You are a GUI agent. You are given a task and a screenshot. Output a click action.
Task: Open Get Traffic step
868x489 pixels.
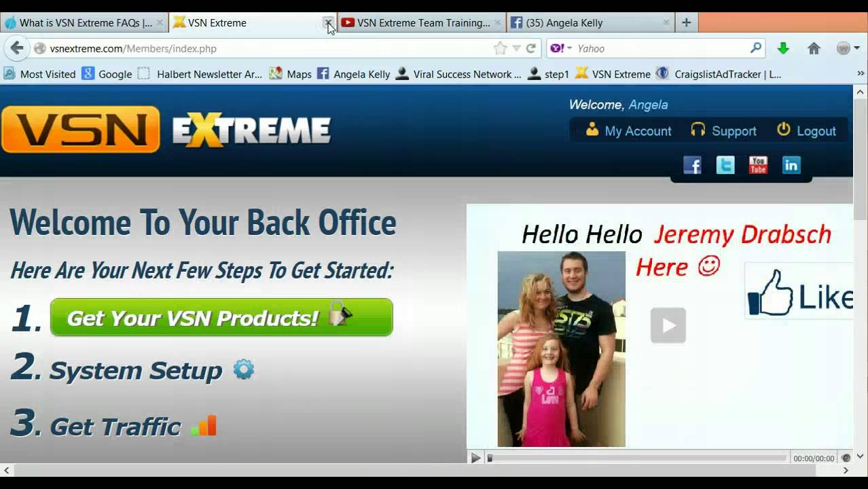[x=115, y=427]
